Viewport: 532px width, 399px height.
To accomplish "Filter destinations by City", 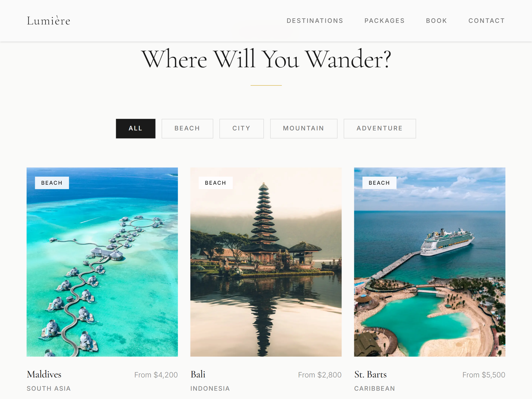I will tap(242, 129).
